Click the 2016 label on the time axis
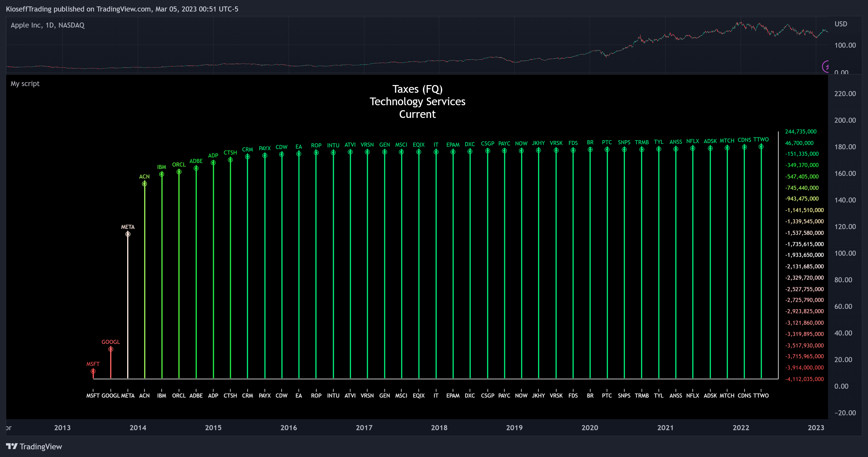 pos(289,428)
